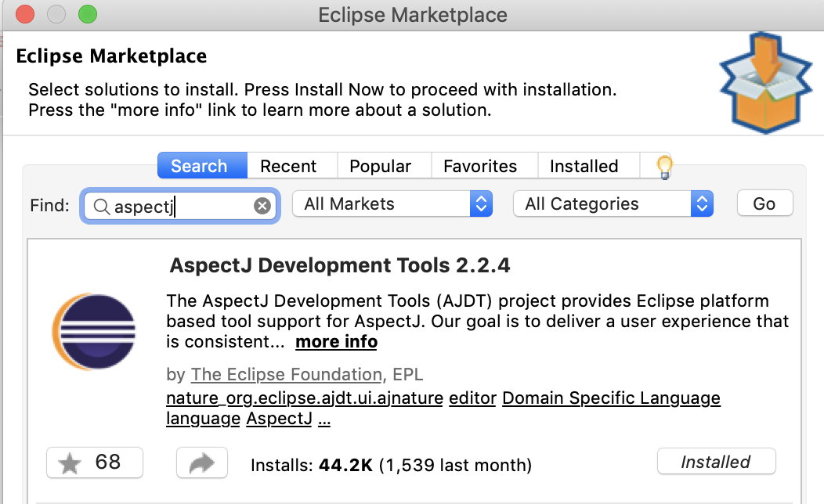Follow The Eclipse Foundation link
The image size is (824, 504).
tap(286, 374)
